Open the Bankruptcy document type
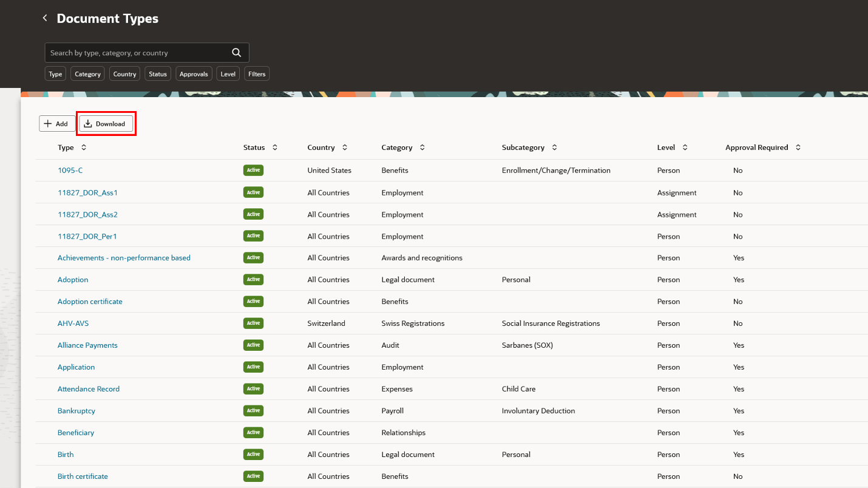Viewport: 868px width, 488px height. point(76,411)
